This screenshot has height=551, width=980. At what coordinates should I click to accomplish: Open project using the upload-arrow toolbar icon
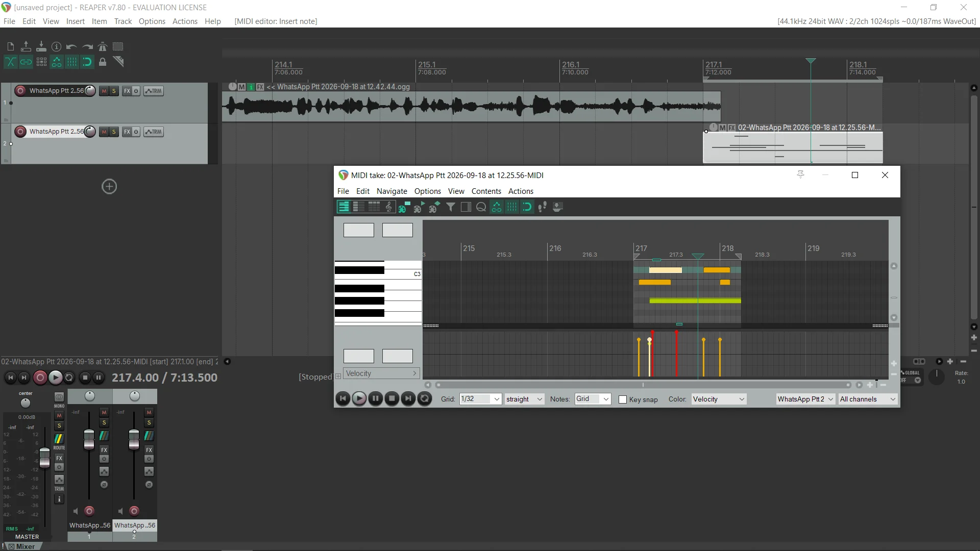(x=26, y=46)
